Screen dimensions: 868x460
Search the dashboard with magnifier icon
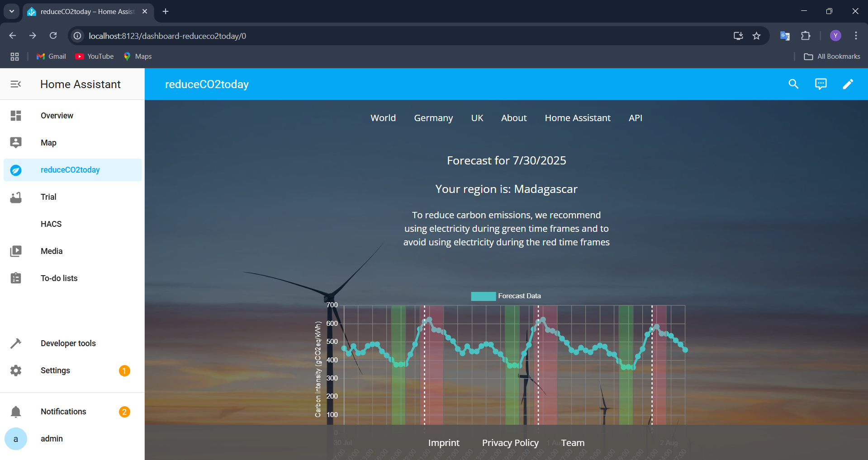(x=793, y=84)
